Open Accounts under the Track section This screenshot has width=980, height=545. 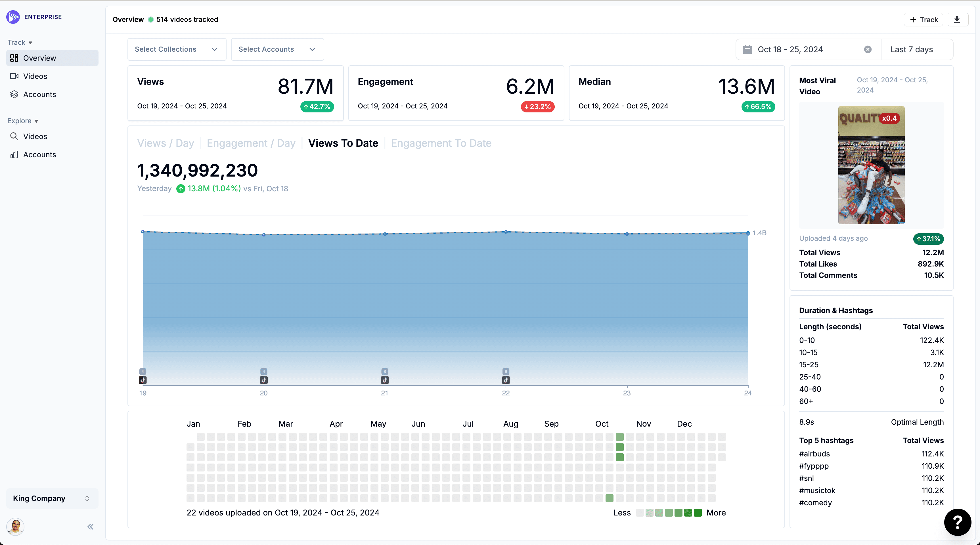pyautogui.click(x=52, y=94)
